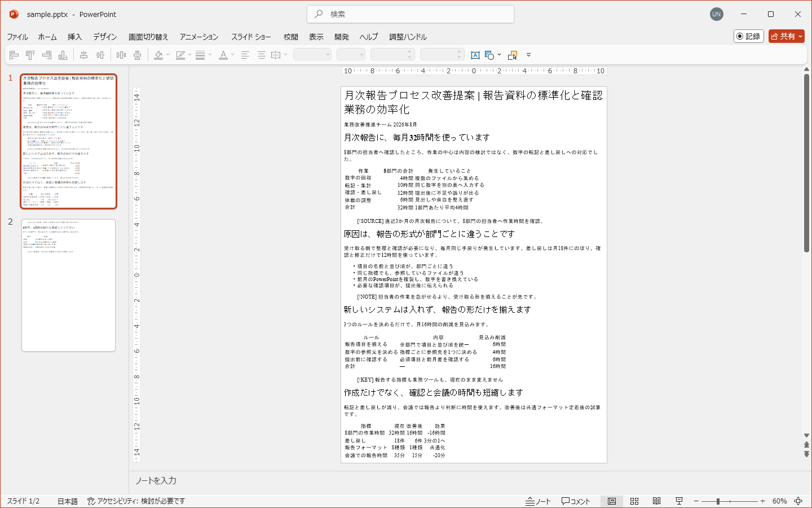Click the 記録 (Record) button

click(x=749, y=36)
